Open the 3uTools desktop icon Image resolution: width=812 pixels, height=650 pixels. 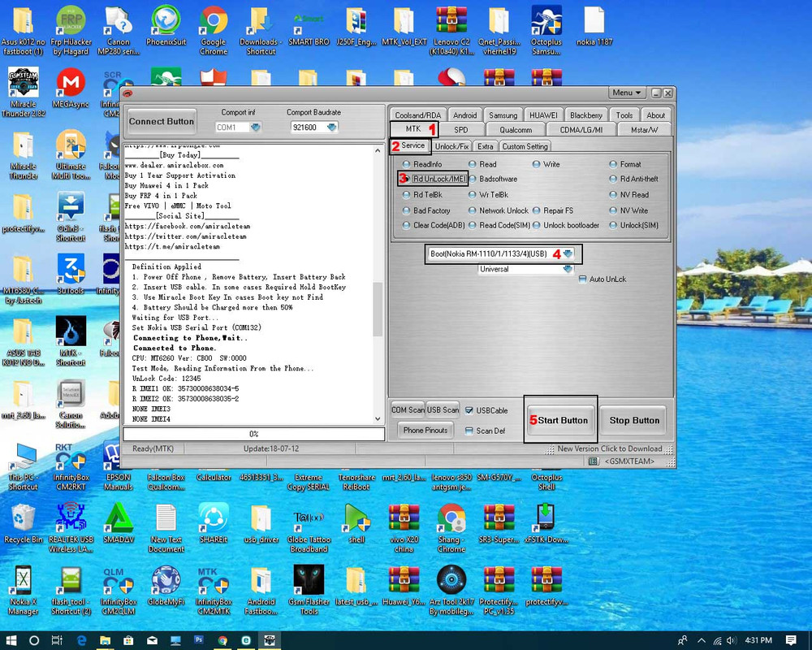[x=71, y=275]
